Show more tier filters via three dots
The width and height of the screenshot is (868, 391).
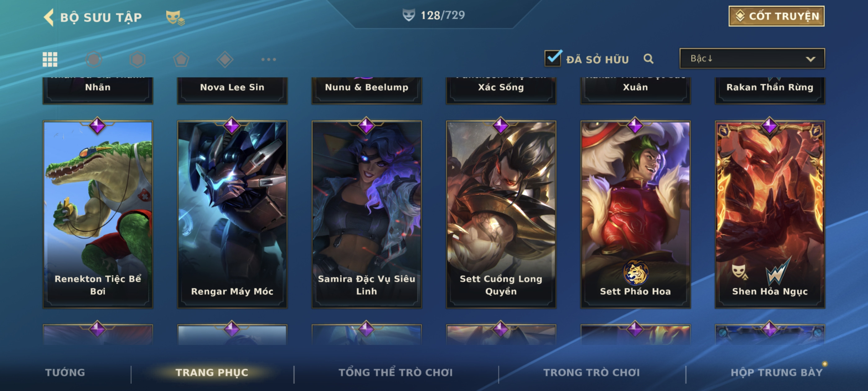point(268,59)
